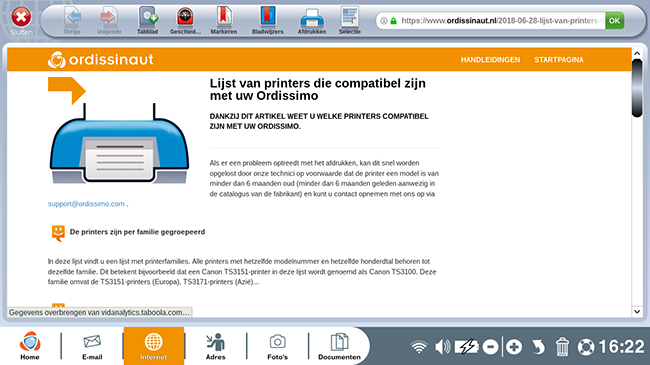Confirm the URL with OK button
Viewport: 650px width, 365px height.
tap(614, 21)
